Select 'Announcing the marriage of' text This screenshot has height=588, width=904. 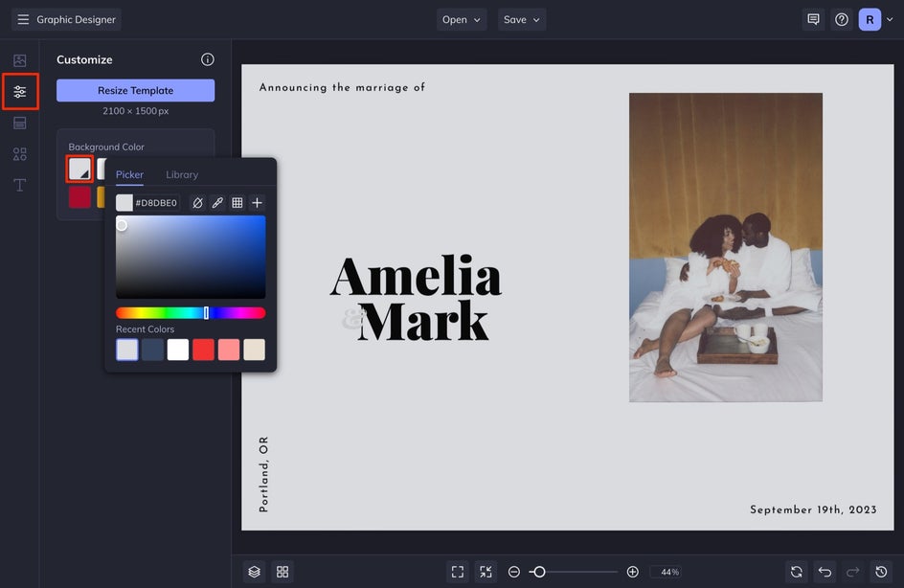[x=342, y=87]
